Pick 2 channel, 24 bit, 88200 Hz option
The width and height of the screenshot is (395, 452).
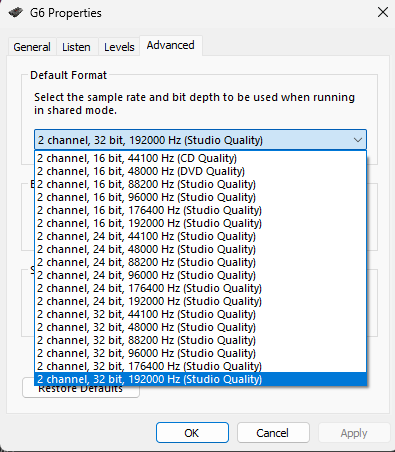tap(200, 262)
